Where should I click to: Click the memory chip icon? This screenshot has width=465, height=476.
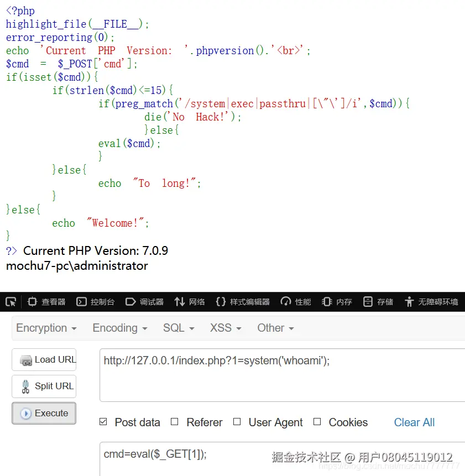click(327, 302)
